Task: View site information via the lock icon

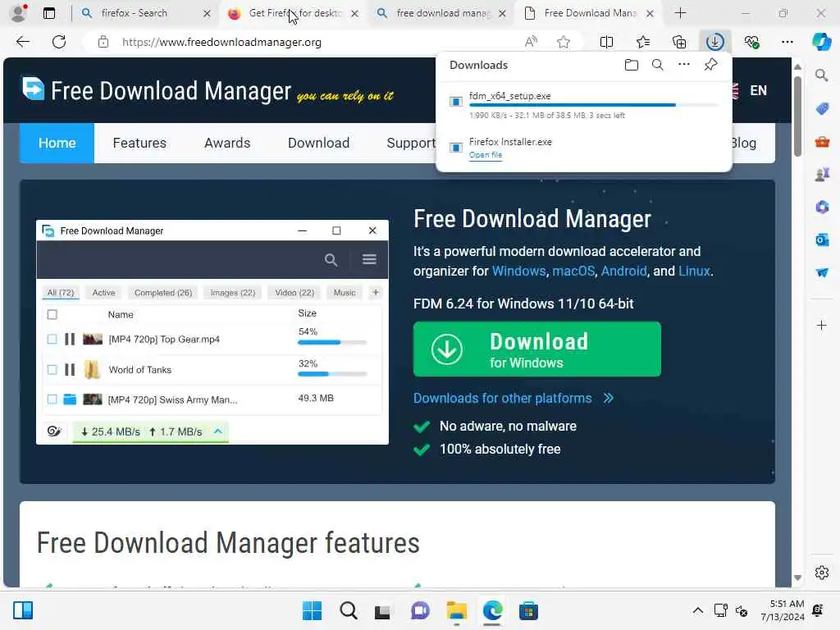Action: (103, 42)
